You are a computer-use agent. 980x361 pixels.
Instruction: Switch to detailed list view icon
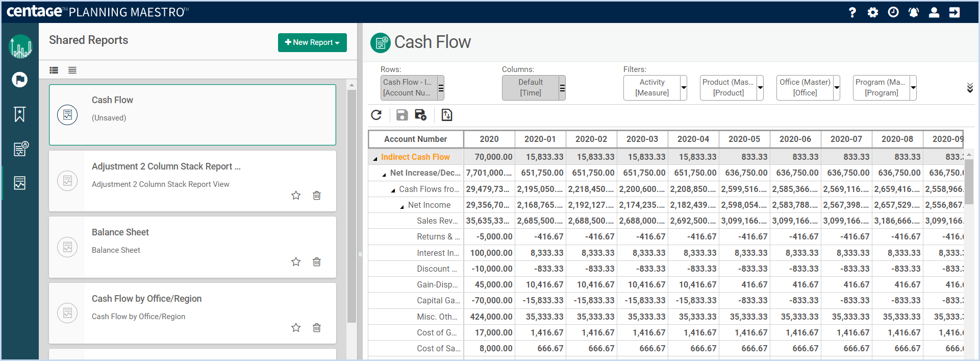click(54, 70)
